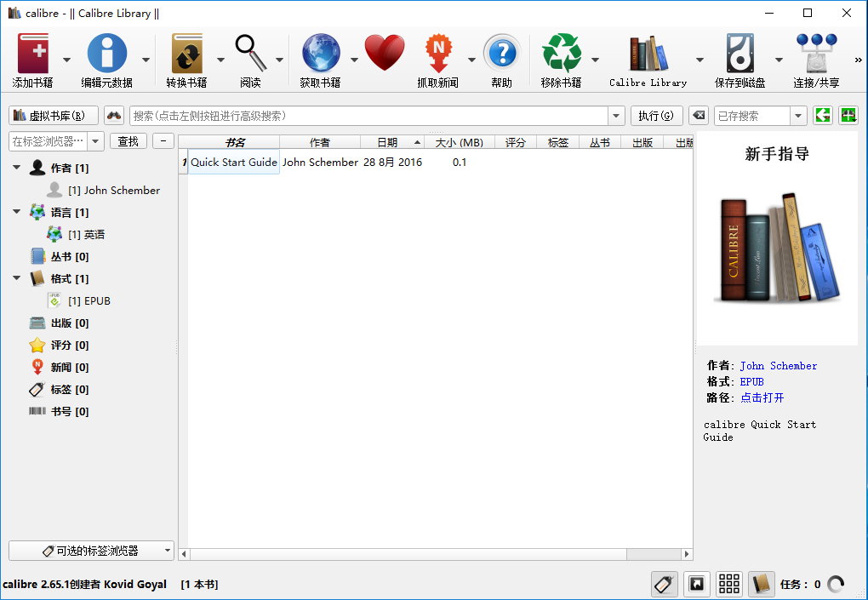868x600 pixels.
Task: Open dropdown arrow next to 保存到磁盘
Action: [x=779, y=60]
